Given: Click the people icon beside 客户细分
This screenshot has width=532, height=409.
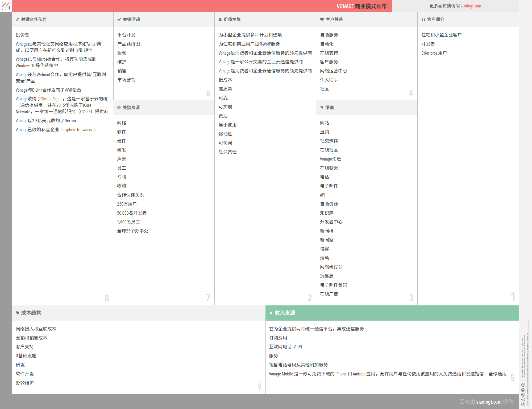Looking at the screenshot, I should pyautogui.click(x=423, y=19).
